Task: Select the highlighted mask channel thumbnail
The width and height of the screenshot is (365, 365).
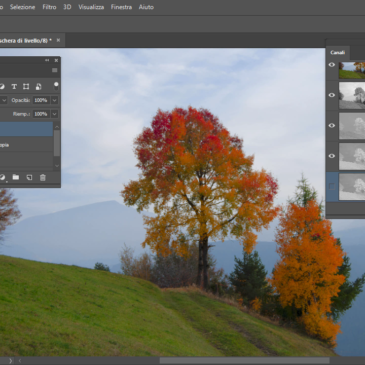Action: coord(352,187)
